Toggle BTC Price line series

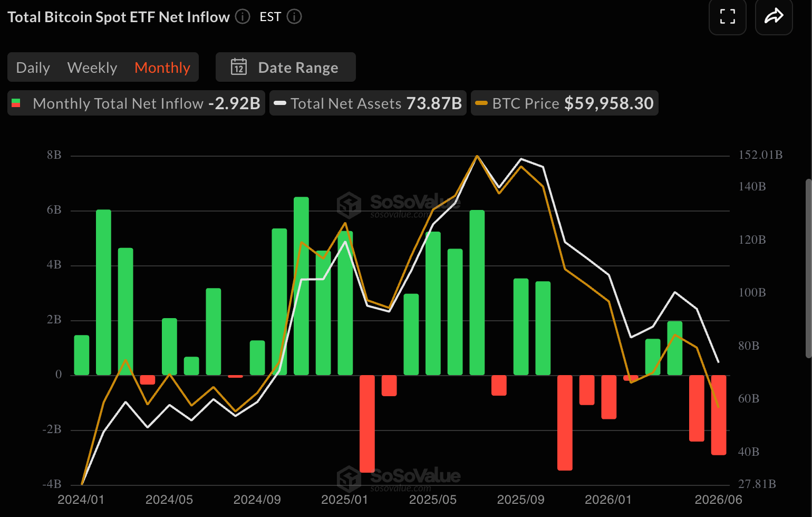564,103
